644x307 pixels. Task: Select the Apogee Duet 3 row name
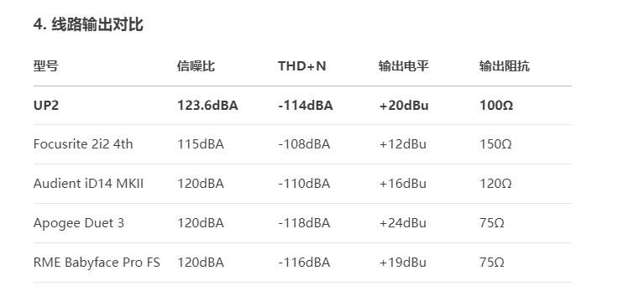click(x=78, y=223)
